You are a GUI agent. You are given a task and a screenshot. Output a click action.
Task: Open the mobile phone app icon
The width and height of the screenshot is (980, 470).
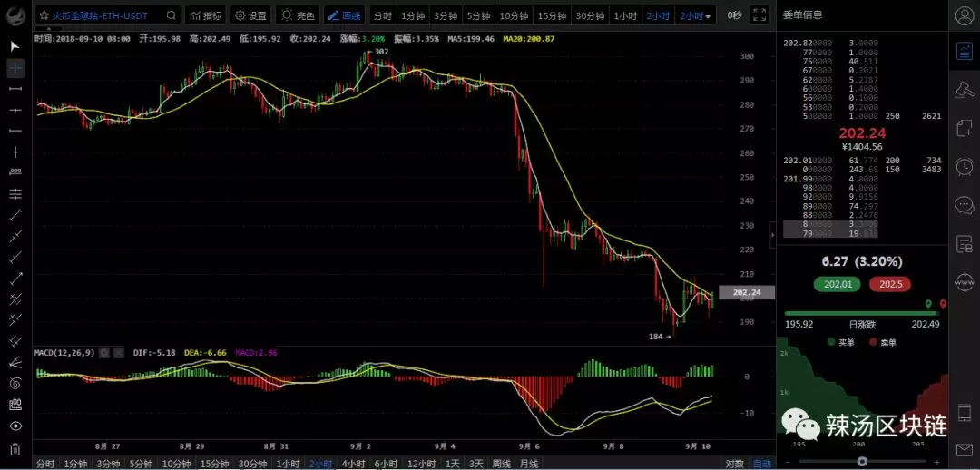point(965,413)
